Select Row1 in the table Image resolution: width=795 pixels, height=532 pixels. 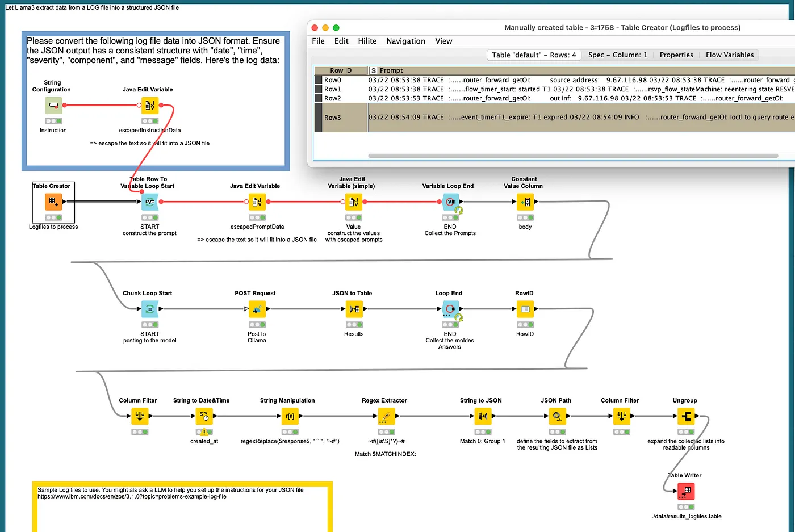[333, 89]
